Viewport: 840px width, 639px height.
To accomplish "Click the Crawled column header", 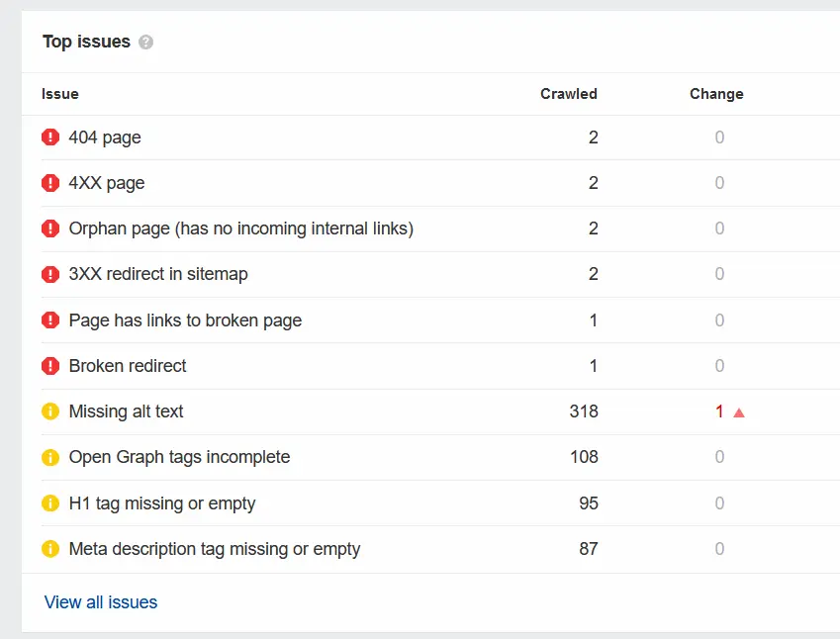I will tap(568, 94).
